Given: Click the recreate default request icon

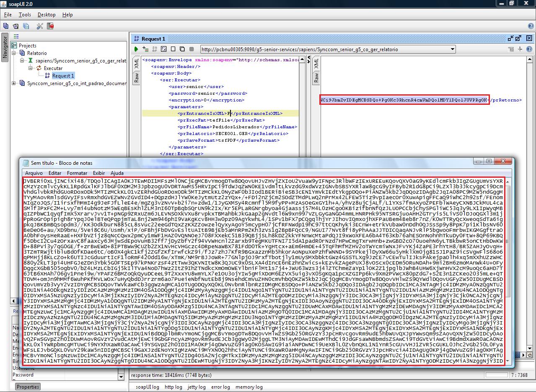Looking at the screenshot, I should pyautogui.click(x=163, y=49).
